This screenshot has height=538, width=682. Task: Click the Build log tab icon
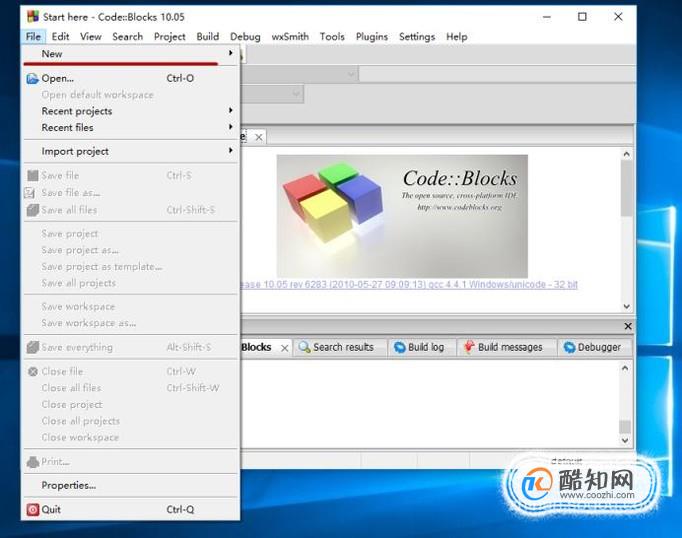pos(399,347)
